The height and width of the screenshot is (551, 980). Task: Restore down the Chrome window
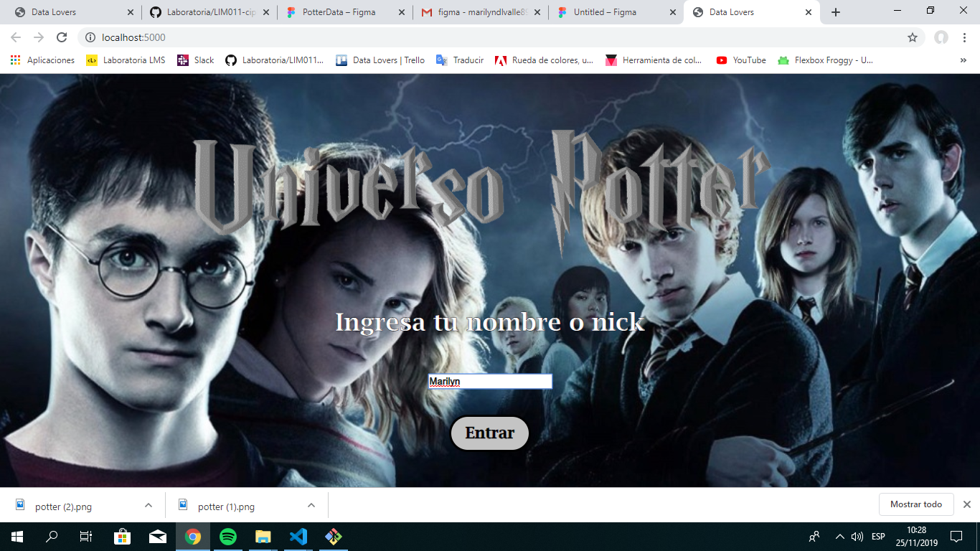[930, 10]
